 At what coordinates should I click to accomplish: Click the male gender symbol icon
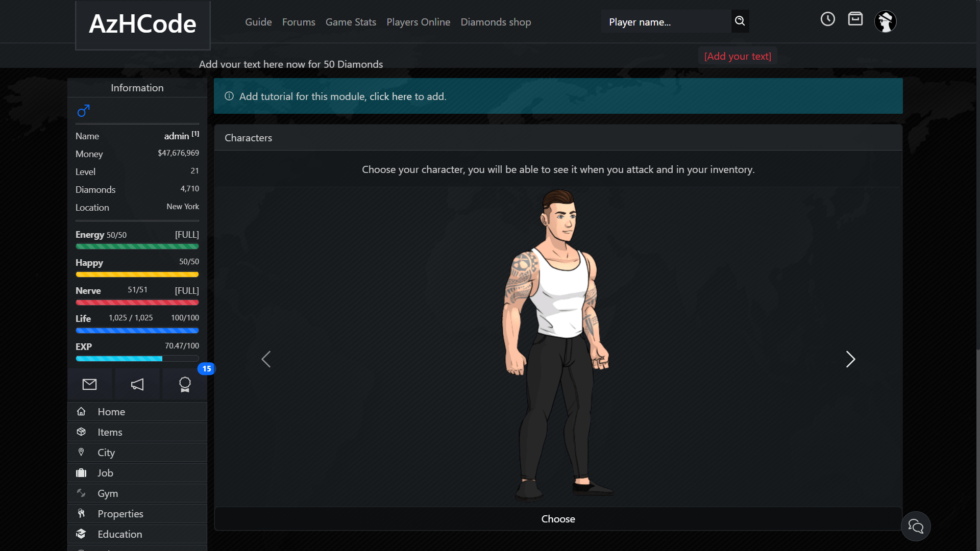[83, 111]
